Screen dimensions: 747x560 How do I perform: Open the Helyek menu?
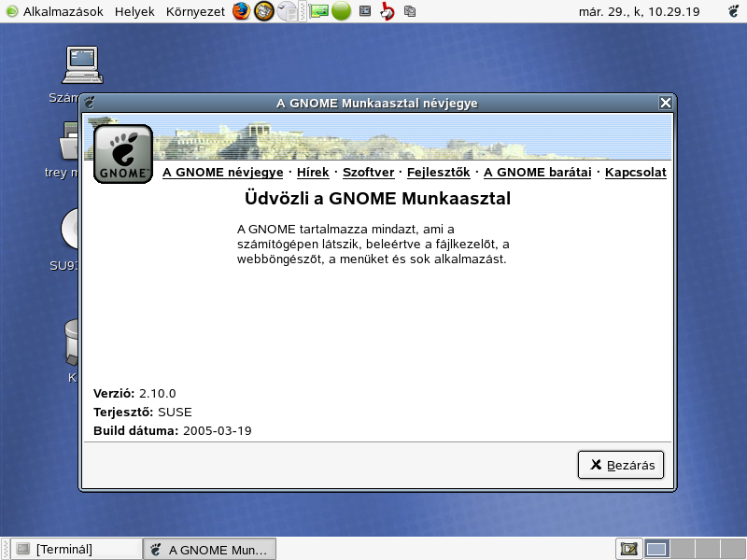click(134, 11)
